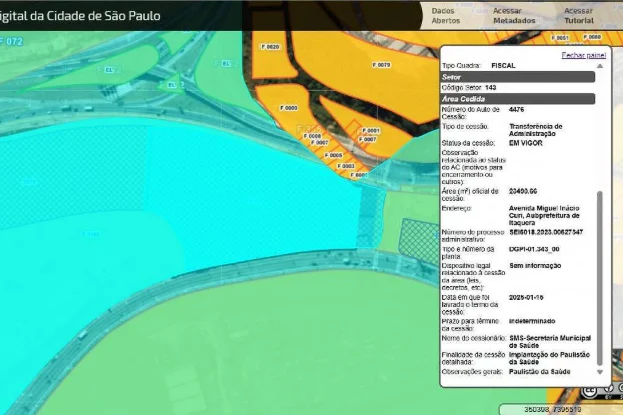Click the Prazo para término da cessão label
Screen dimensions: 623x415
coord(470,325)
